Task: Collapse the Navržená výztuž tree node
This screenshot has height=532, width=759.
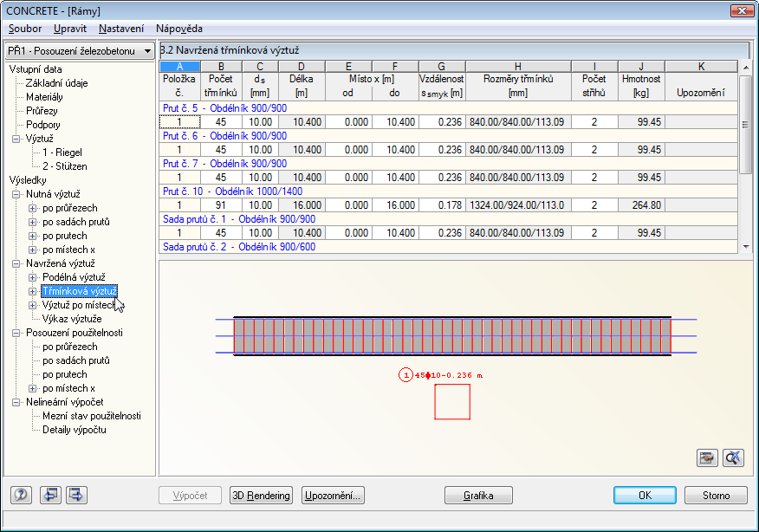Action: pos(16,263)
